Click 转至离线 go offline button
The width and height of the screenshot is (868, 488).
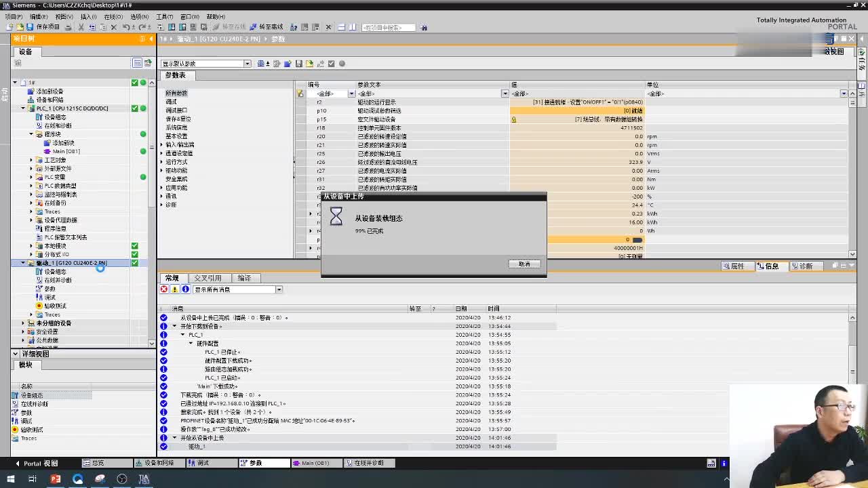coord(267,27)
